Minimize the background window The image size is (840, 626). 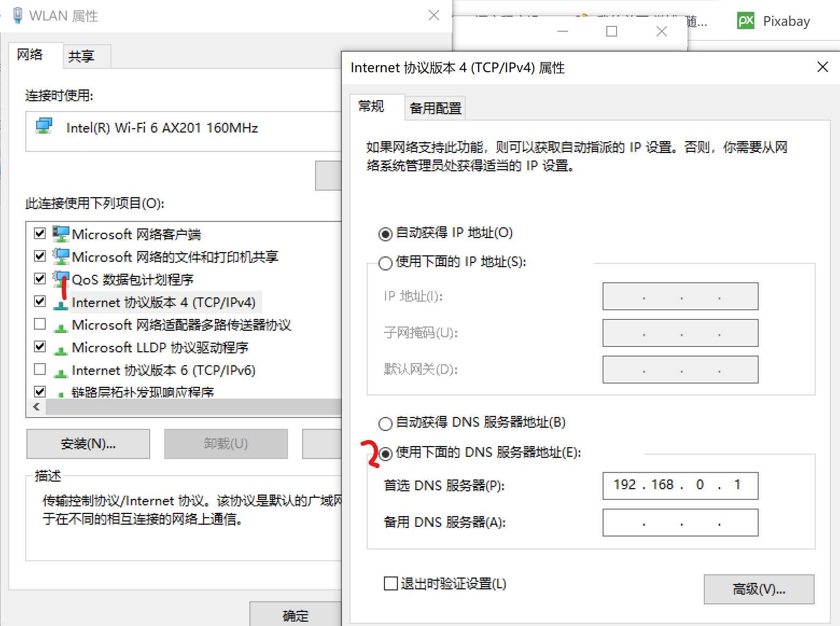pyautogui.click(x=563, y=31)
